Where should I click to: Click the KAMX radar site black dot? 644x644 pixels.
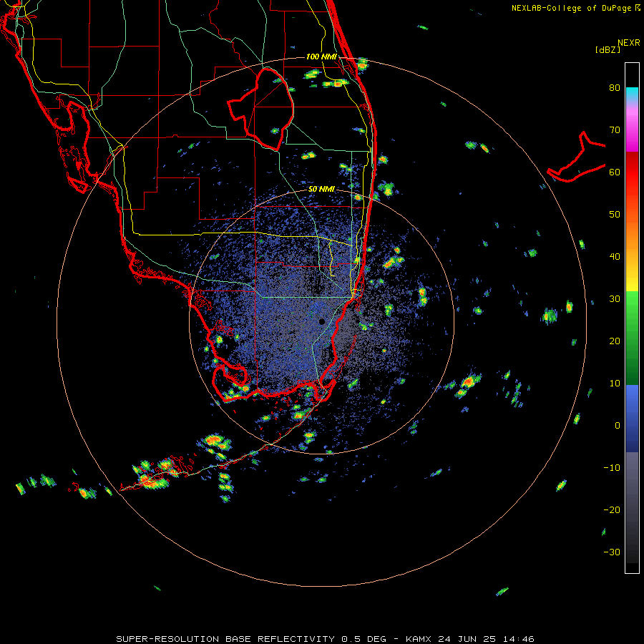click(x=322, y=321)
